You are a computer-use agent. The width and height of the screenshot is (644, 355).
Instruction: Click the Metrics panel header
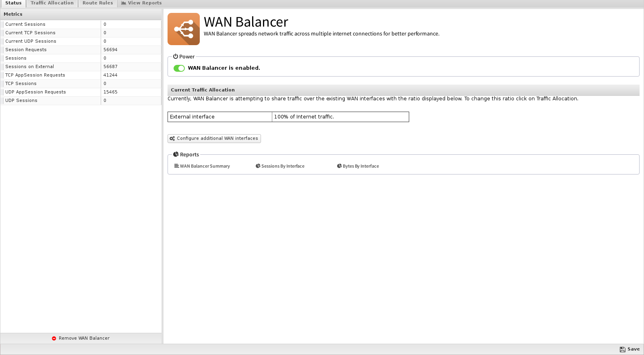(81, 14)
